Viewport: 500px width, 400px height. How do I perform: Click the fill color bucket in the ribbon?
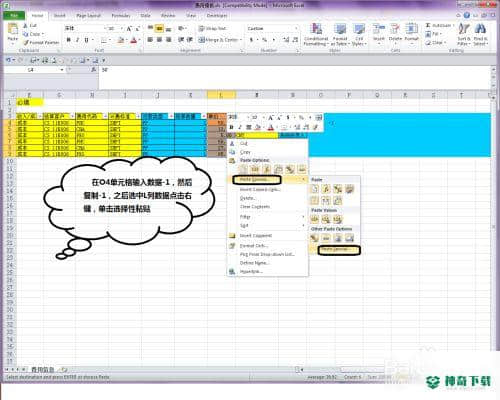(120, 40)
